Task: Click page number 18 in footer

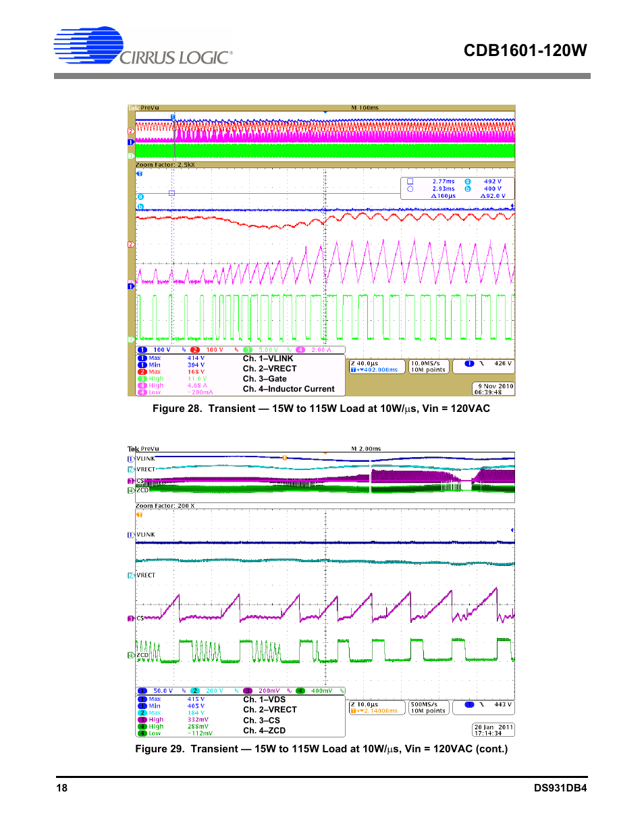Action: [62, 788]
